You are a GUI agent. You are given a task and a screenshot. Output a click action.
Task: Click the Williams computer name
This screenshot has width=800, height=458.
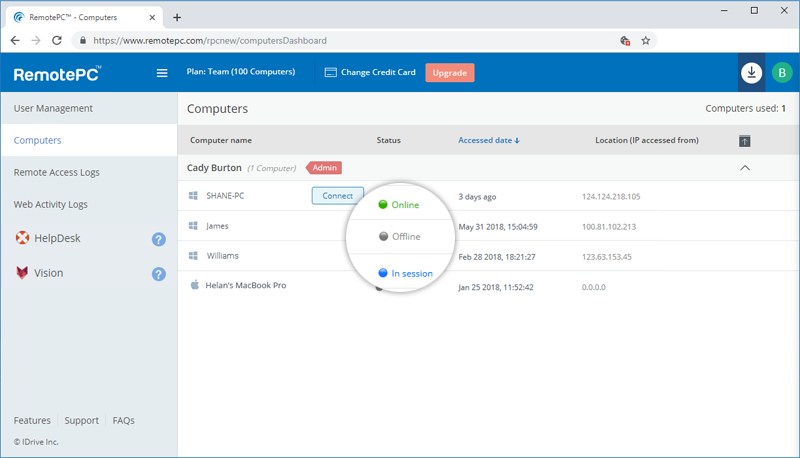point(222,256)
